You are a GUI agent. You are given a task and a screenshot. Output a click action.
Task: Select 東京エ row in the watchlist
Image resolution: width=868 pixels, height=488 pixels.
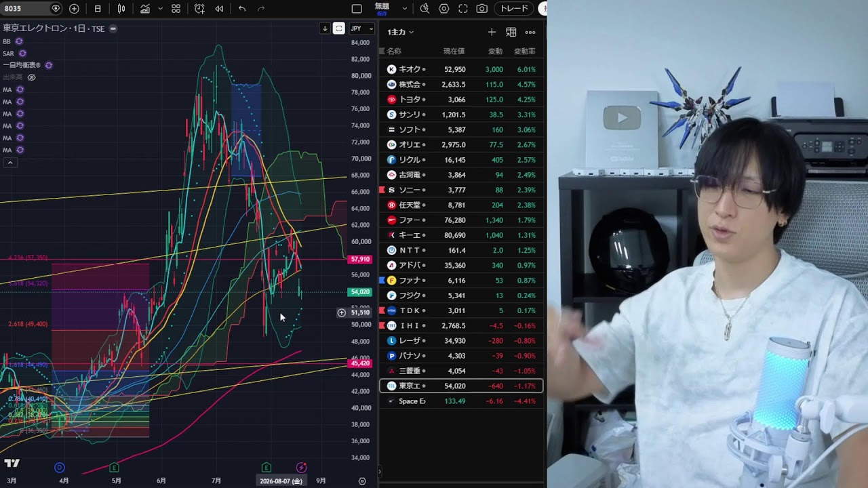(x=461, y=386)
